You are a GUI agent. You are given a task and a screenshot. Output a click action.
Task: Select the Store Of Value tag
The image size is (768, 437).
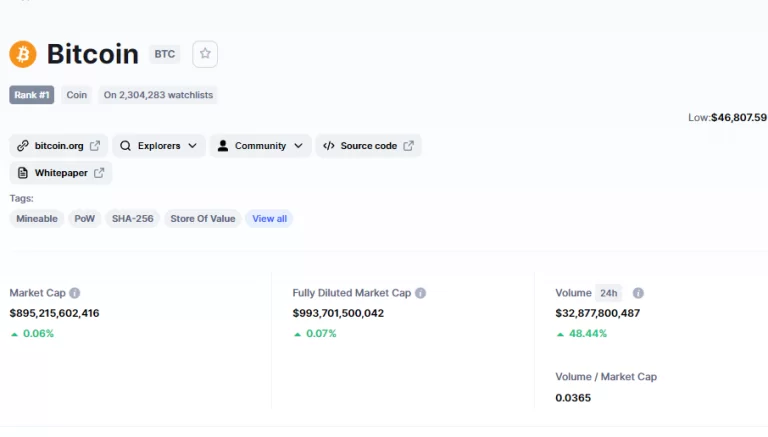pyautogui.click(x=202, y=219)
